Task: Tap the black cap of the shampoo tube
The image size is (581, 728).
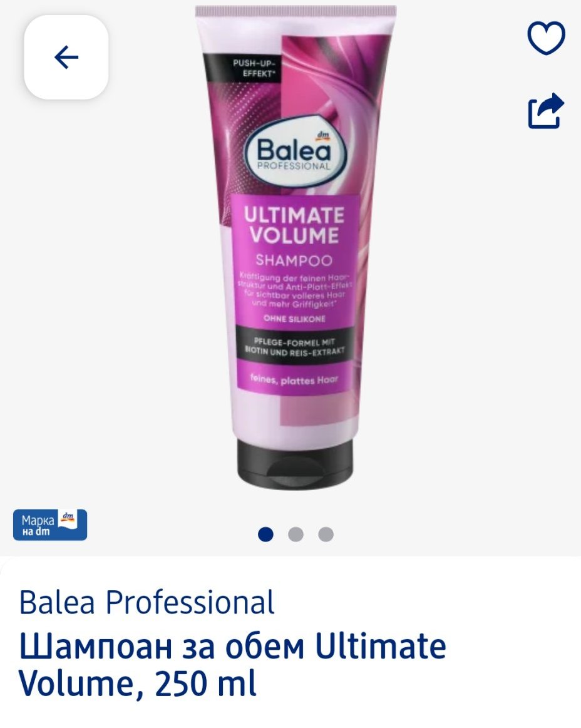Action: coord(295,463)
